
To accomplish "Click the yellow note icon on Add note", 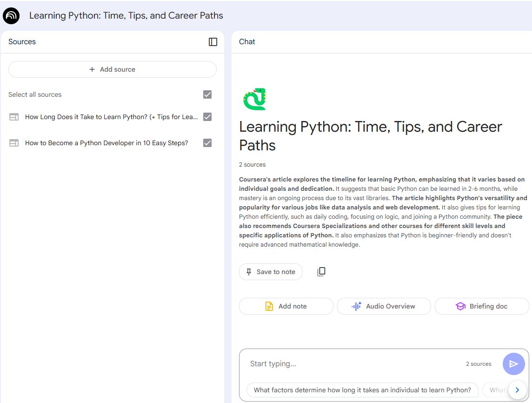I will coord(269,306).
